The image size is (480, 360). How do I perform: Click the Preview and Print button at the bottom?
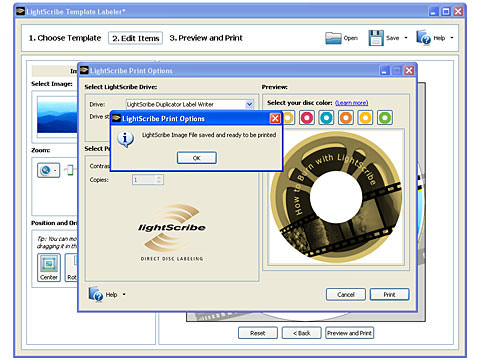[349, 333]
